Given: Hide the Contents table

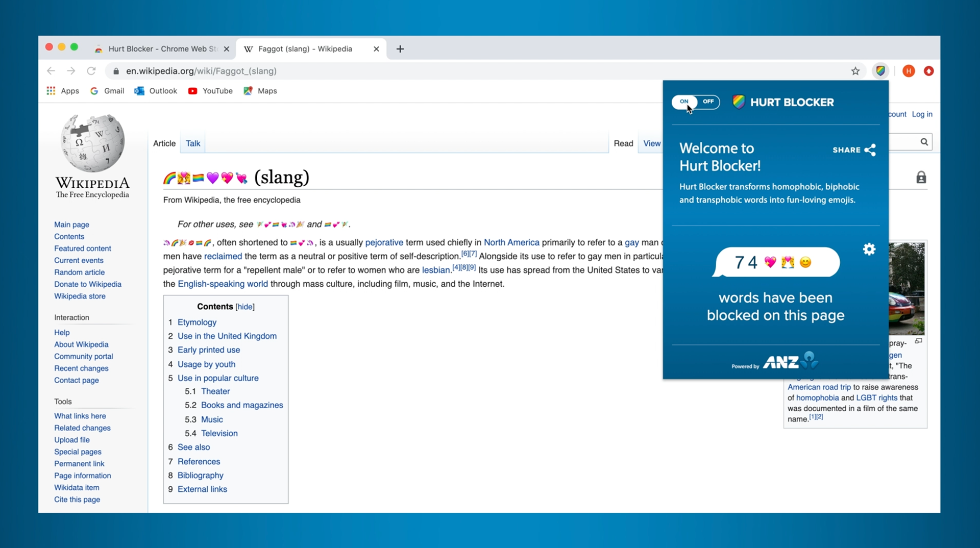Looking at the screenshot, I should pos(245,307).
